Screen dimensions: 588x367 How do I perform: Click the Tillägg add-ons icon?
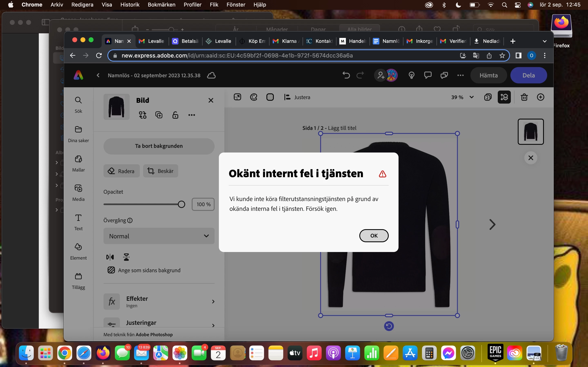[x=78, y=276]
